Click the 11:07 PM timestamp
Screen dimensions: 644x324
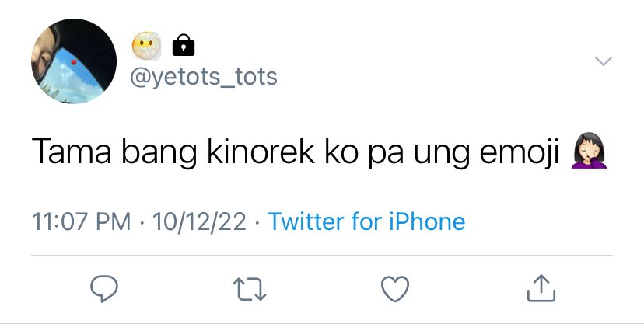click(81, 222)
